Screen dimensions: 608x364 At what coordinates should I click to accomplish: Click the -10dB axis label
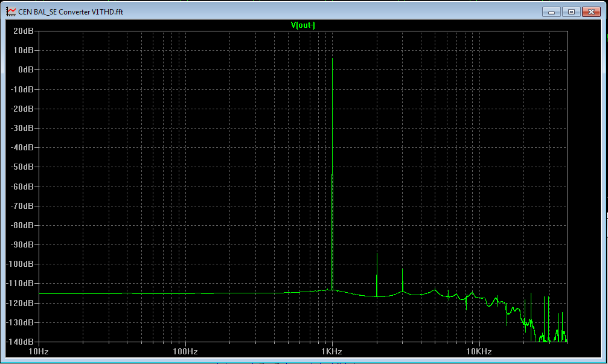[22, 89]
